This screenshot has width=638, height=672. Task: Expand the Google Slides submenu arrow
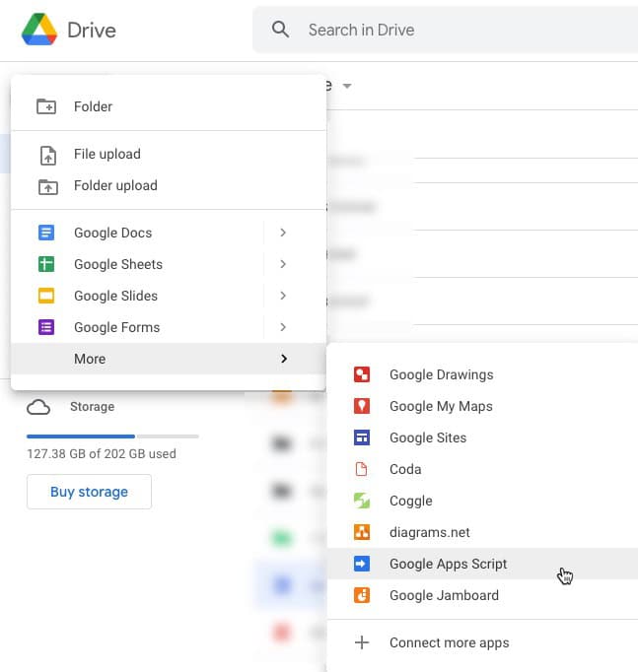tap(283, 296)
